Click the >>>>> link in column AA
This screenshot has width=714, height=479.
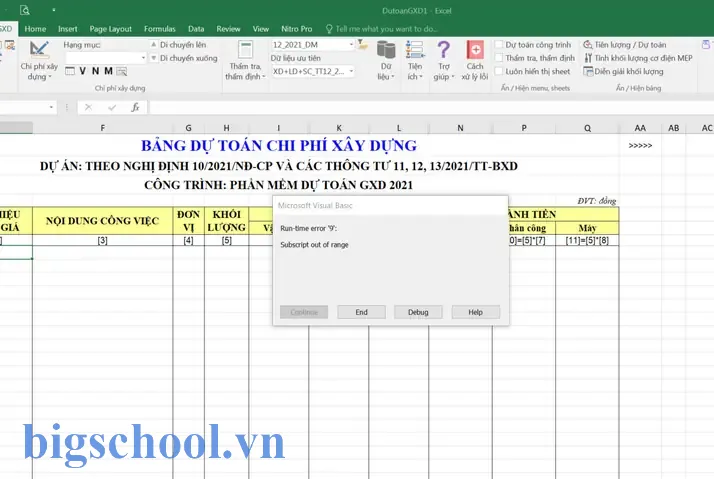[640, 146]
